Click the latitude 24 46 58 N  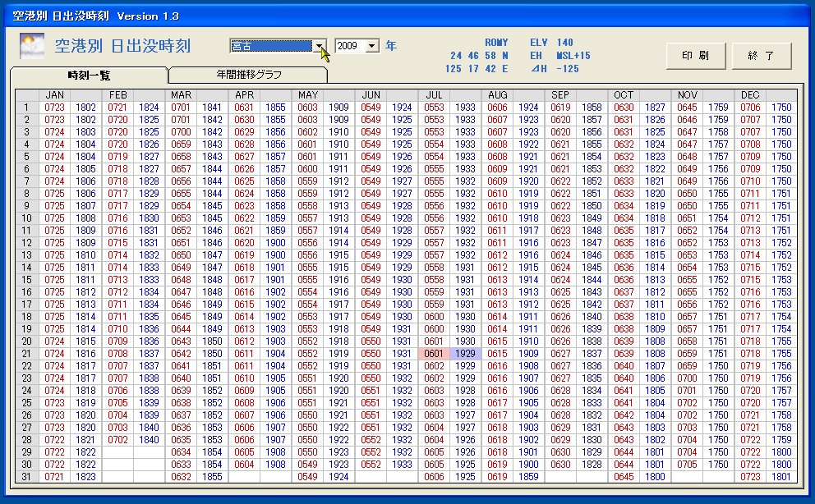[x=479, y=56]
